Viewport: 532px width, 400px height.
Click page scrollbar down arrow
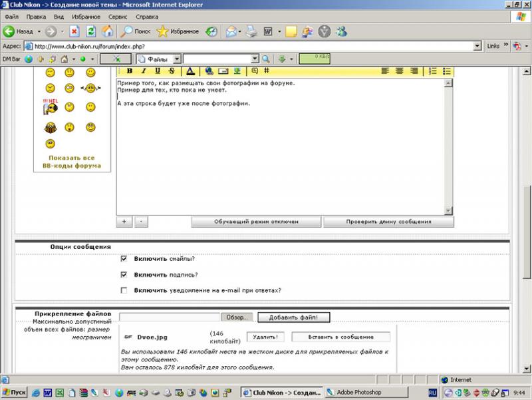pyautogui.click(x=526, y=369)
